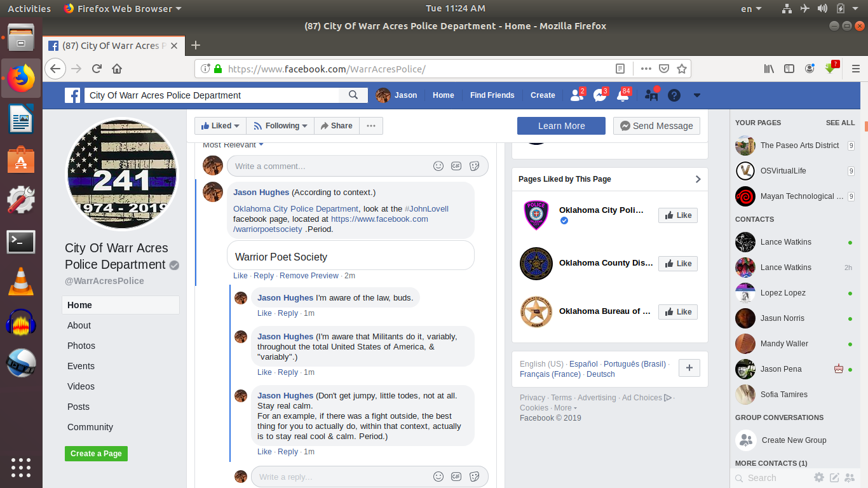Click SEE ALL under Your Pages
This screenshot has height=488, width=868.
click(840, 123)
